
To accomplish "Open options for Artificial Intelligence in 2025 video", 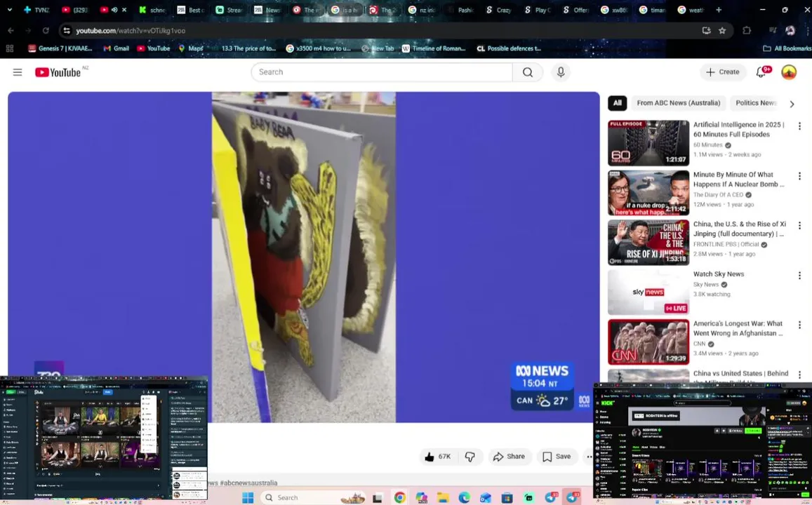I will click(x=799, y=126).
